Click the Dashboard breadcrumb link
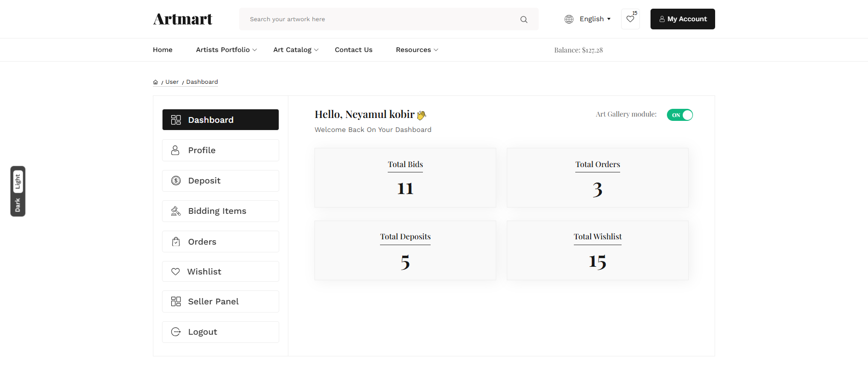The height and width of the screenshot is (366, 868). pyautogui.click(x=202, y=82)
